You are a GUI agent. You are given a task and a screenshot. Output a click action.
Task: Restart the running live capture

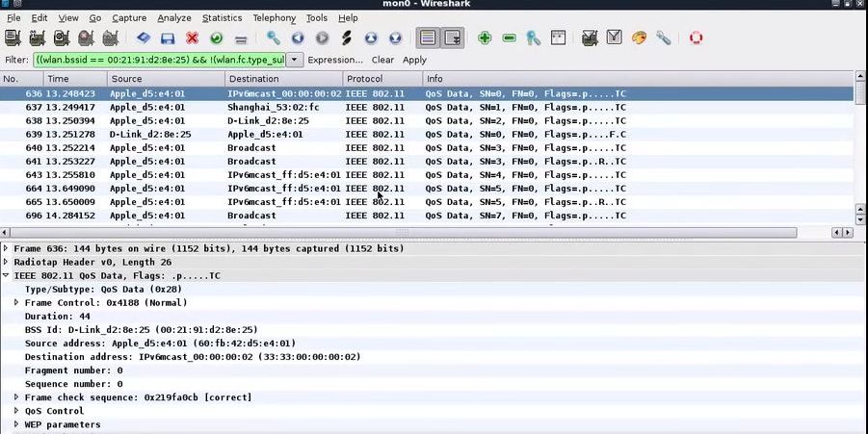(110, 38)
